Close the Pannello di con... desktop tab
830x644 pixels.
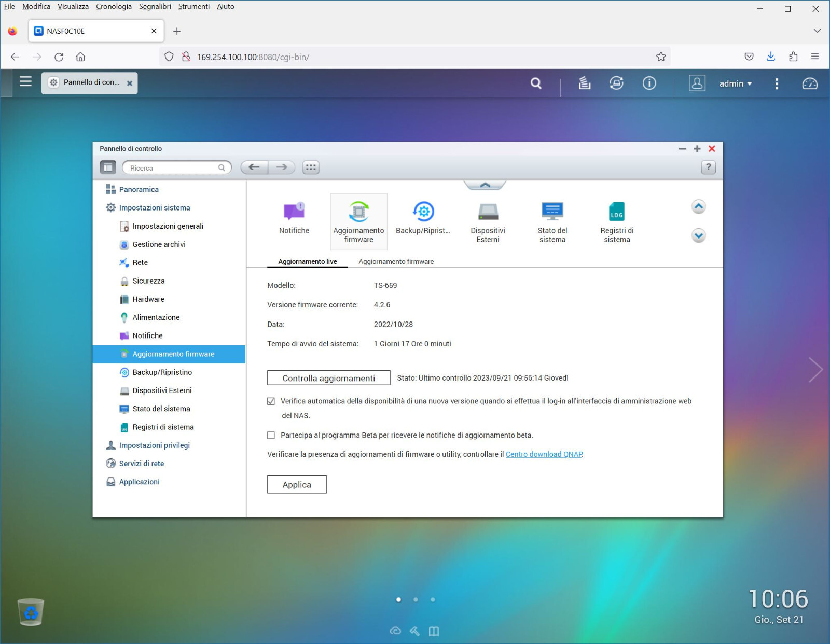[x=130, y=83]
